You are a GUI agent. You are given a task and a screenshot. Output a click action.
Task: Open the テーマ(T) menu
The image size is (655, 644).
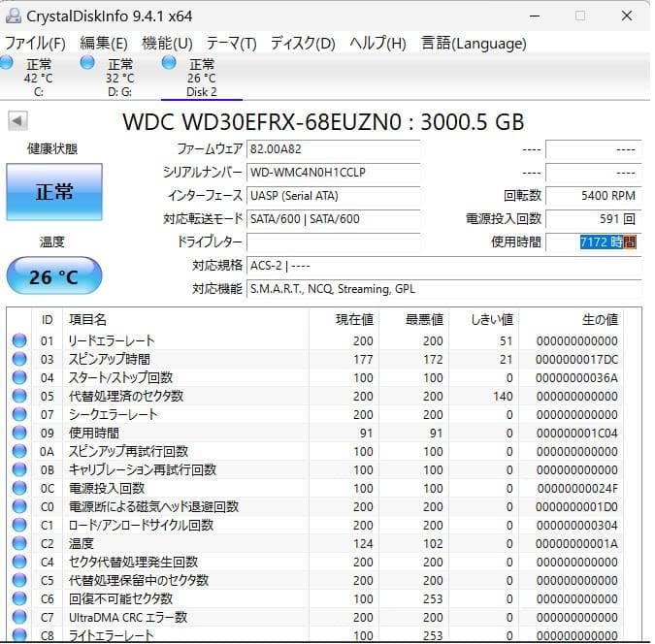[x=231, y=43]
